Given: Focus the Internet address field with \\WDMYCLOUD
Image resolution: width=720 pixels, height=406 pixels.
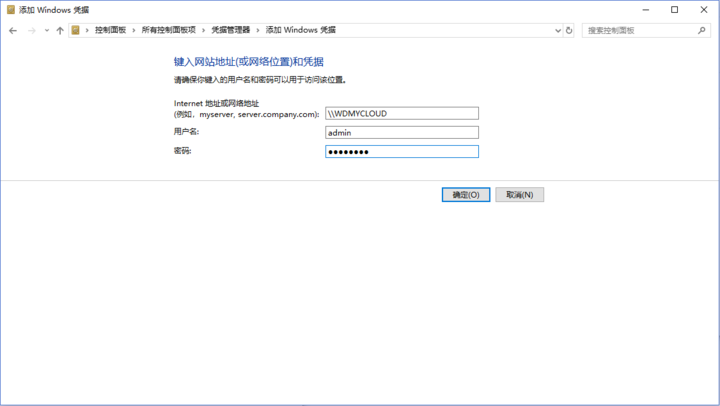Looking at the screenshot, I should click(x=402, y=113).
